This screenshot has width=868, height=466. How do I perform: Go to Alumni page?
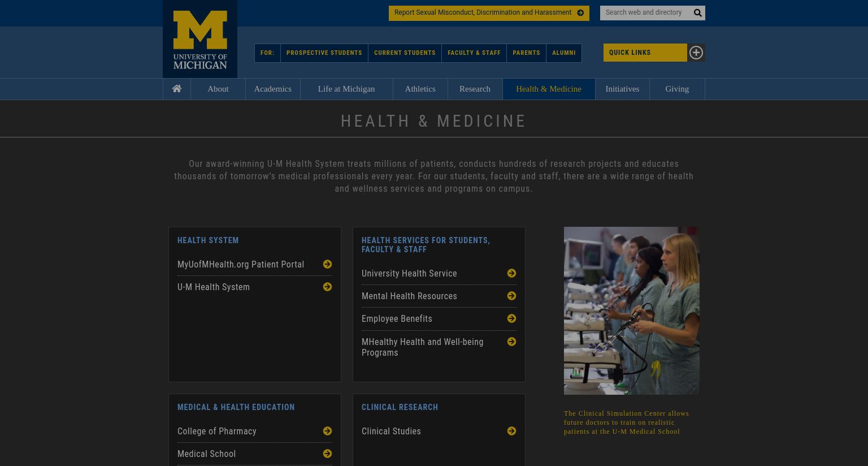coord(564,53)
